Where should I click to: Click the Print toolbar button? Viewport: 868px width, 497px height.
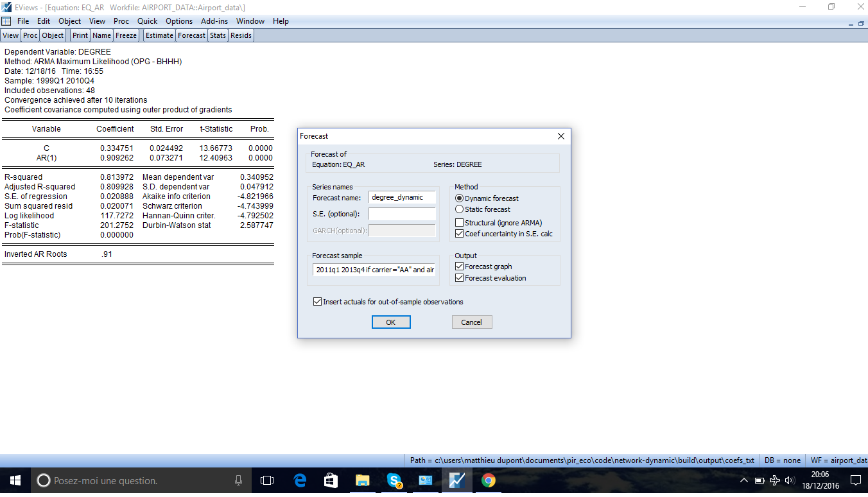[x=80, y=35]
